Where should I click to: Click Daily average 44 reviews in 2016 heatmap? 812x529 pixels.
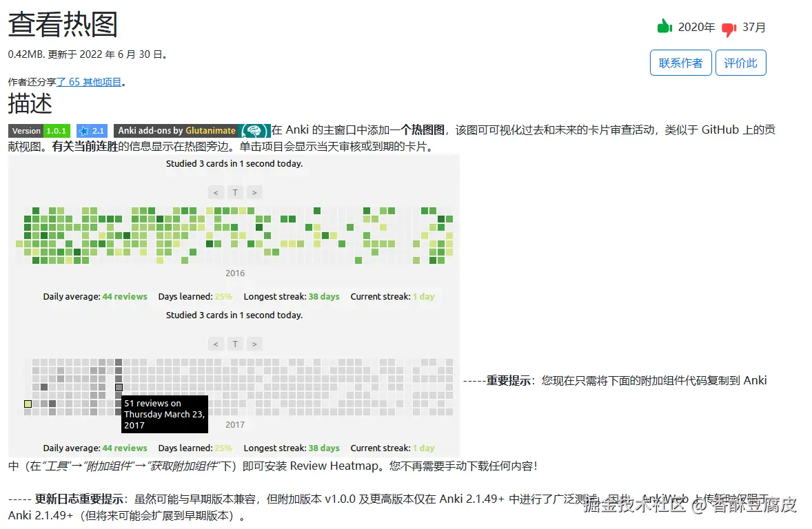[x=94, y=297]
